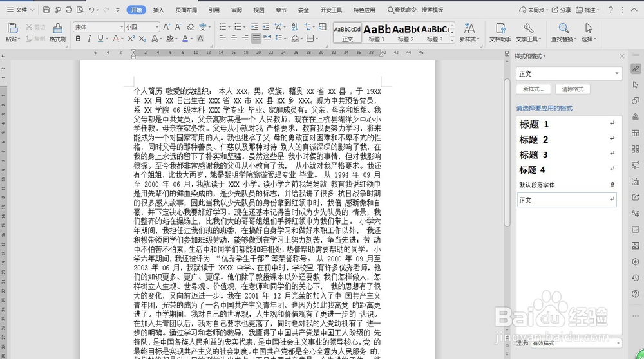Image resolution: width=644 pixels, height=359 pixels.
Task: Open the 正文 style combo box in pane
Action: pos(569,74)
